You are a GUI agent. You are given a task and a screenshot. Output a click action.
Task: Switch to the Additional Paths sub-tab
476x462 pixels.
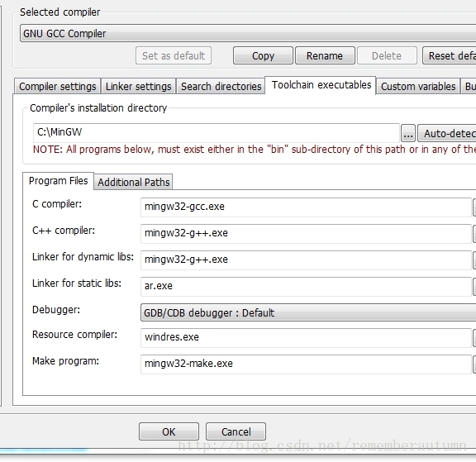tap(133, 182)
